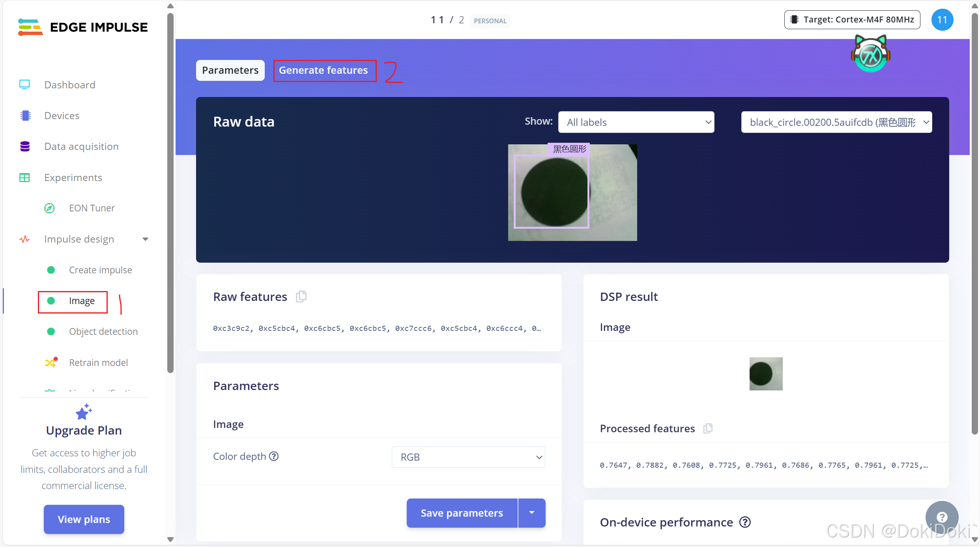Click the Devices chip icon
980x547 pixels.
tap(25, 116)
